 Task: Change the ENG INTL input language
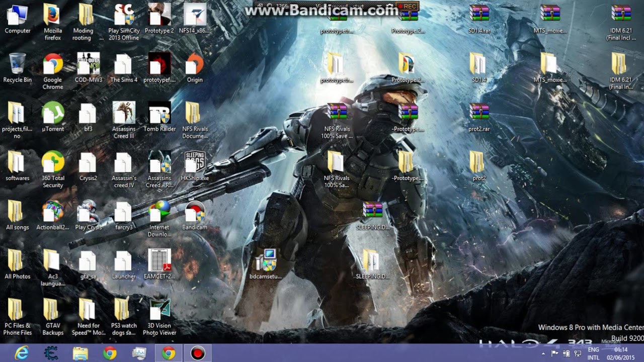593,353
